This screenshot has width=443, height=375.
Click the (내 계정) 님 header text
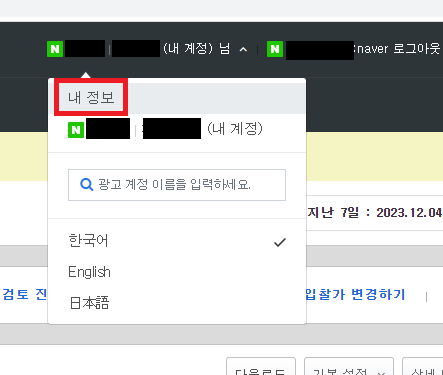196,49
